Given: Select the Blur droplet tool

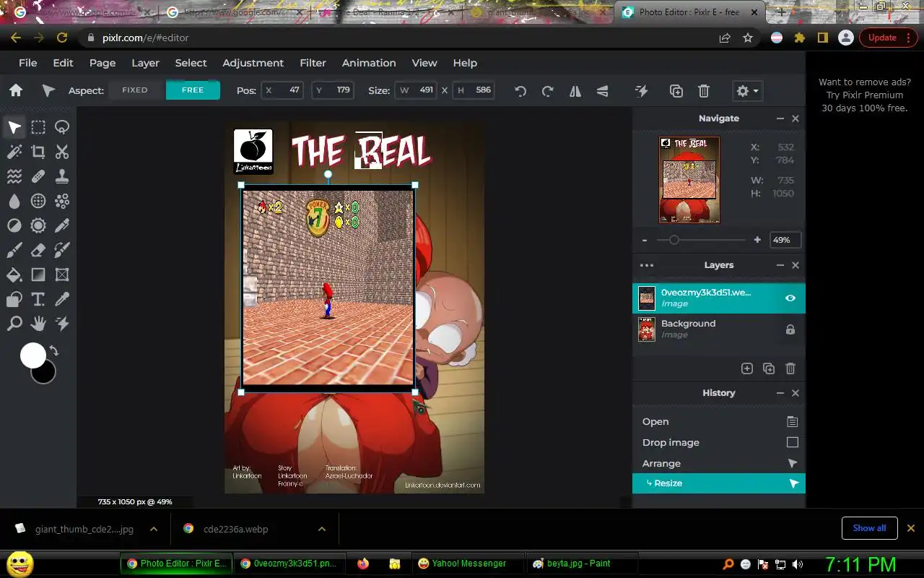Looking at the screenshot, I should [14, 201].
